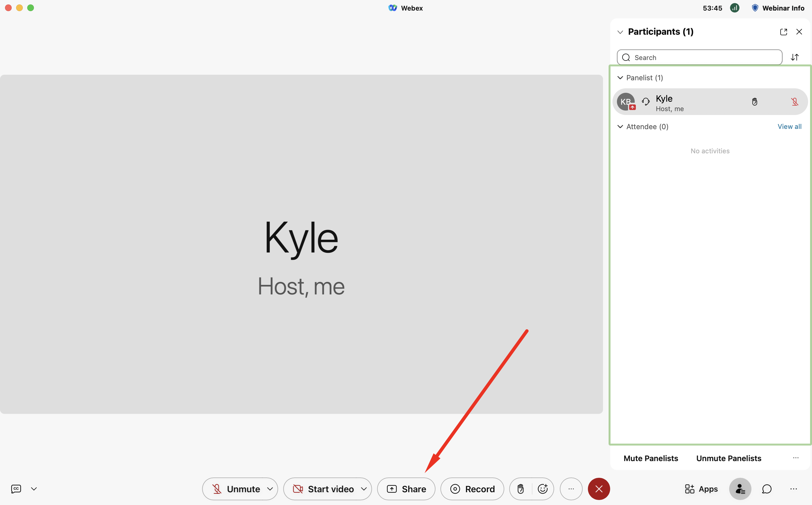Open the chat bubble icon
This screenshot has width=812, height=505.
(766, 489)
